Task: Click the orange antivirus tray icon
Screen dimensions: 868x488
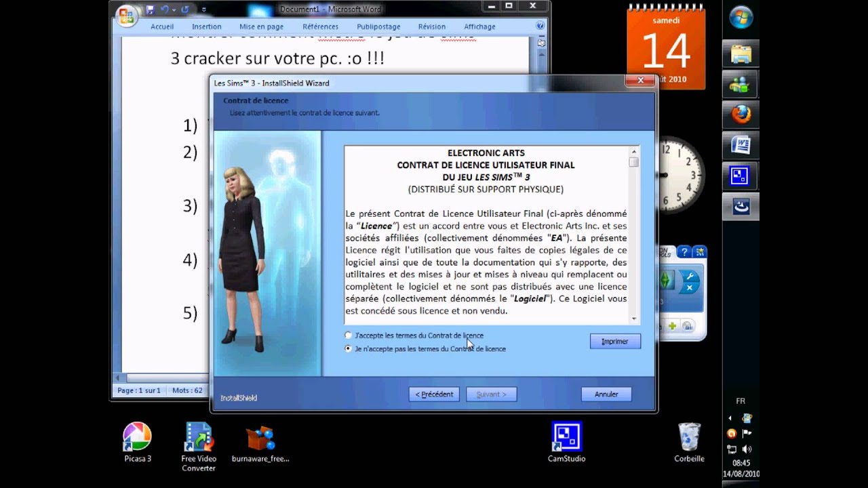Action: tap(732, 433)
